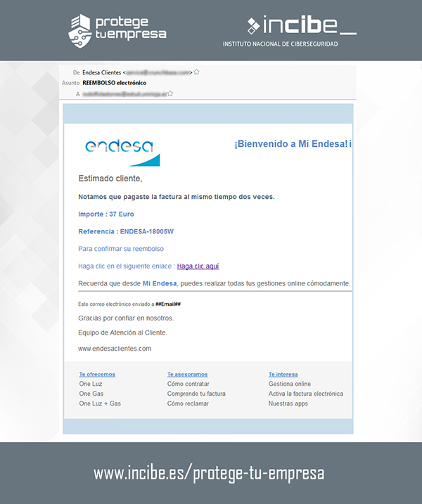Click the 'Para confirmar su reembolso' text
The height and width of the screenshot is (504, 422).
pos(121,249)
